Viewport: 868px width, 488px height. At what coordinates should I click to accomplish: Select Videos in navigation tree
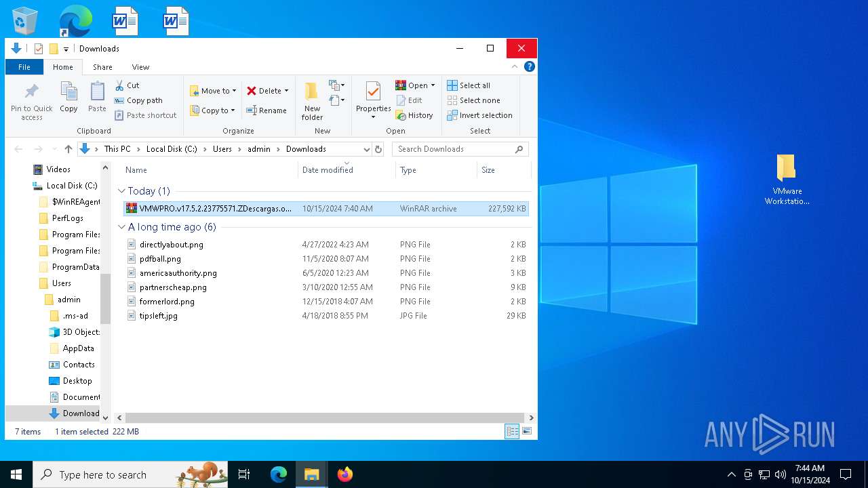click(58, 169)
